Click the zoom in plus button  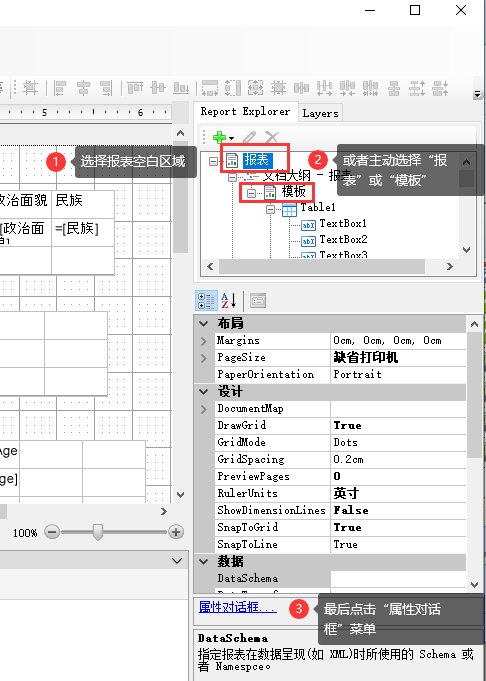(176, 532)
